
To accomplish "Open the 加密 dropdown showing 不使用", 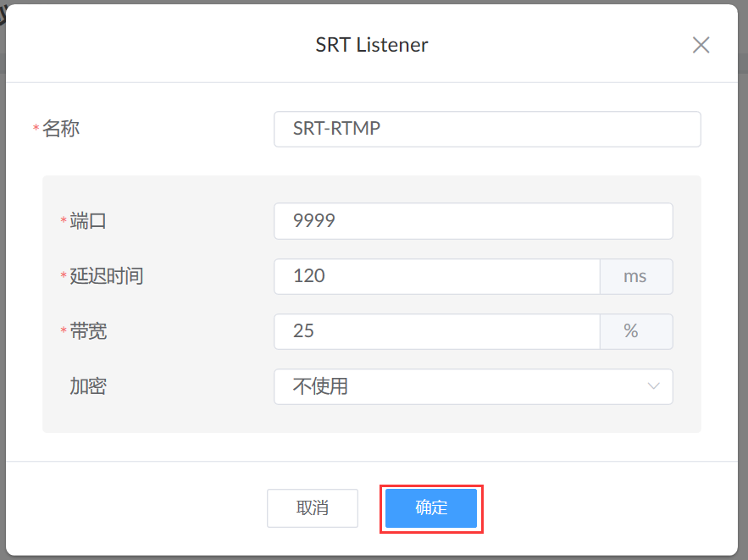I will tap(474, 386).
